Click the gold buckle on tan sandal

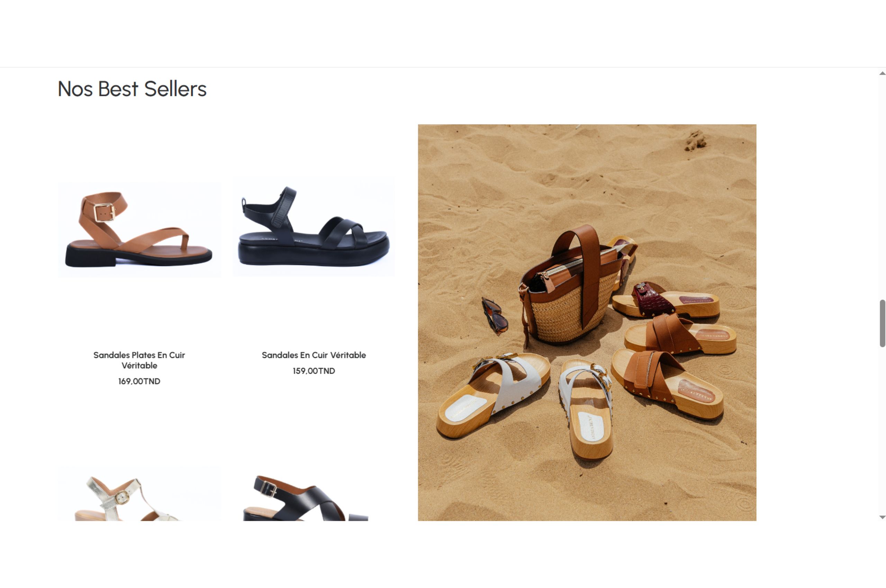[105, 212]
